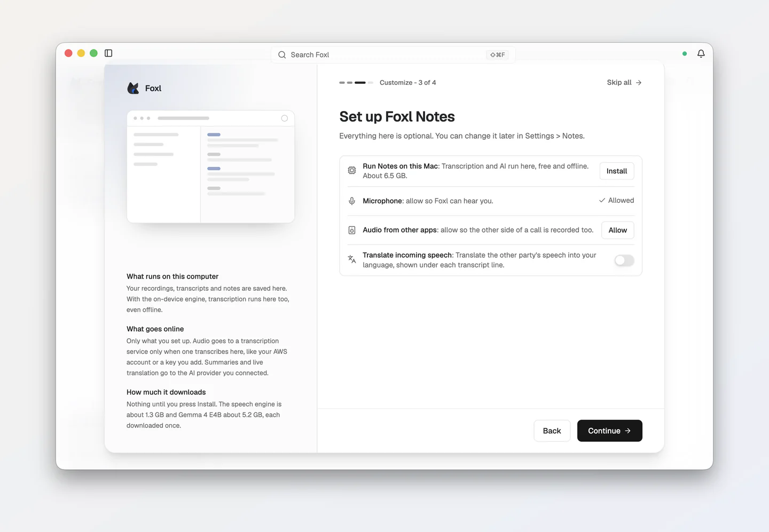Open notifications bell

[x=701, y=53]
